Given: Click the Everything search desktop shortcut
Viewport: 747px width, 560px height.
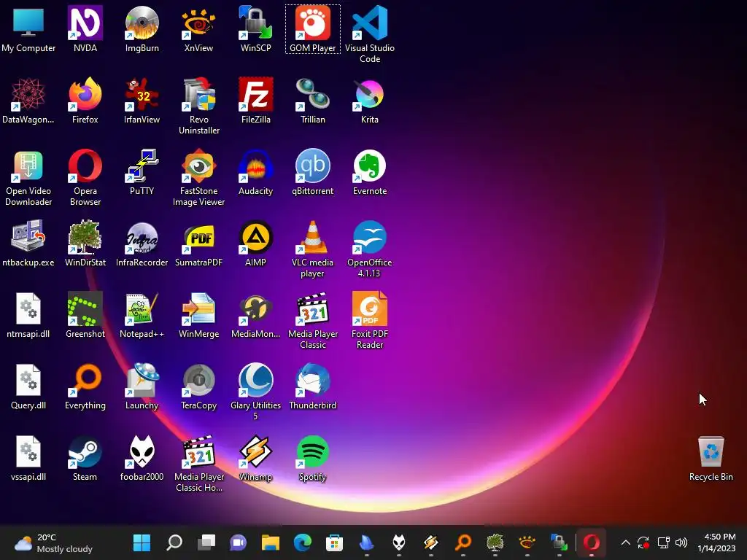Looking at the screenshot, I should click(x=85, y=386).
